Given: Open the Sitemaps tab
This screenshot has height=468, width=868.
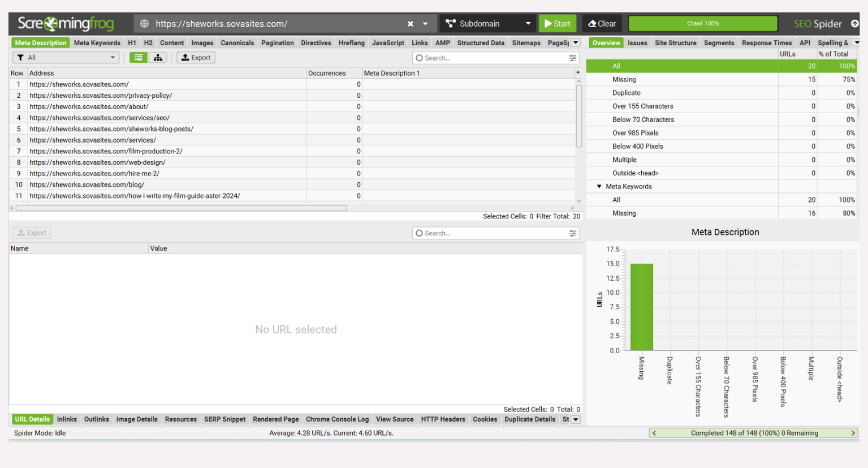Looking at the screenshot, I should point(526,43).
